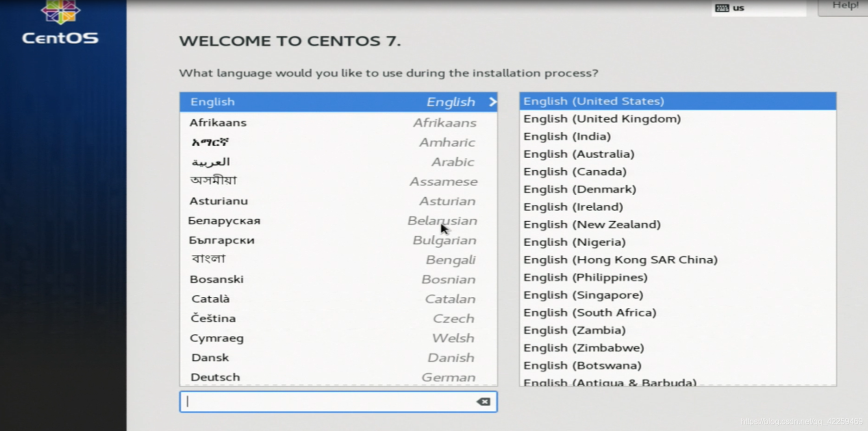
Task: Choose English (Hong Kong SAR China) locale
Action: click(677, 259)
